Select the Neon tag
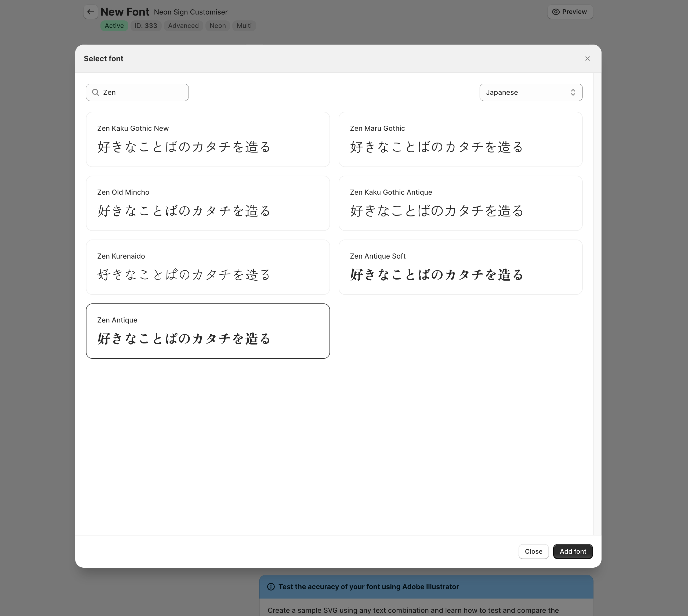The image size is (688, 616). 217,26
